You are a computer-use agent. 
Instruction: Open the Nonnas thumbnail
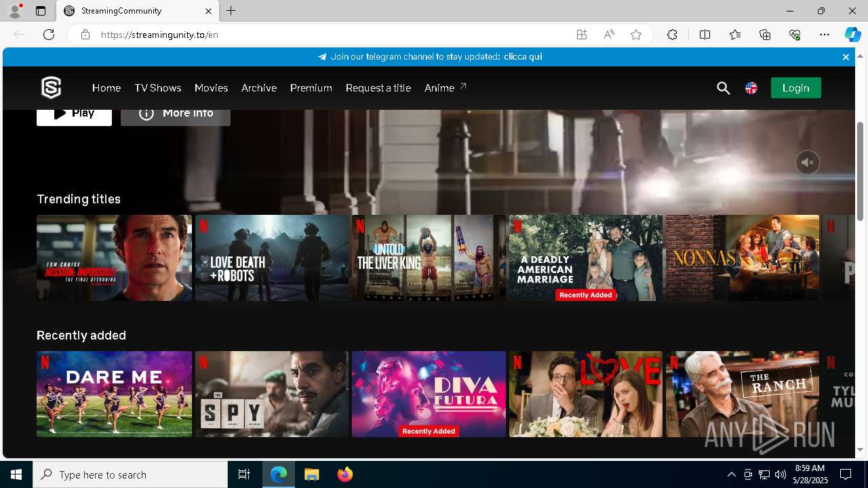743,258
